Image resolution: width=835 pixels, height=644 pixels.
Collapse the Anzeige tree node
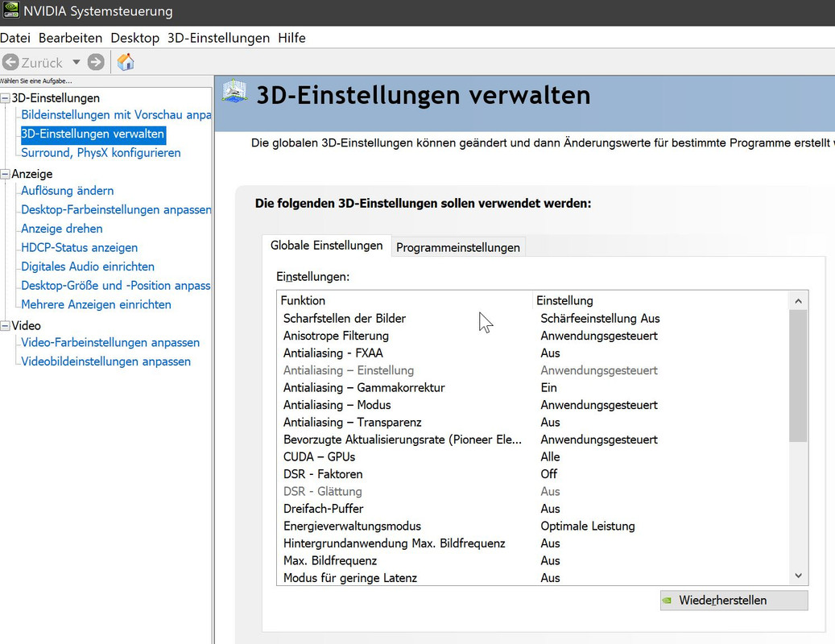[x=5, y=174]
